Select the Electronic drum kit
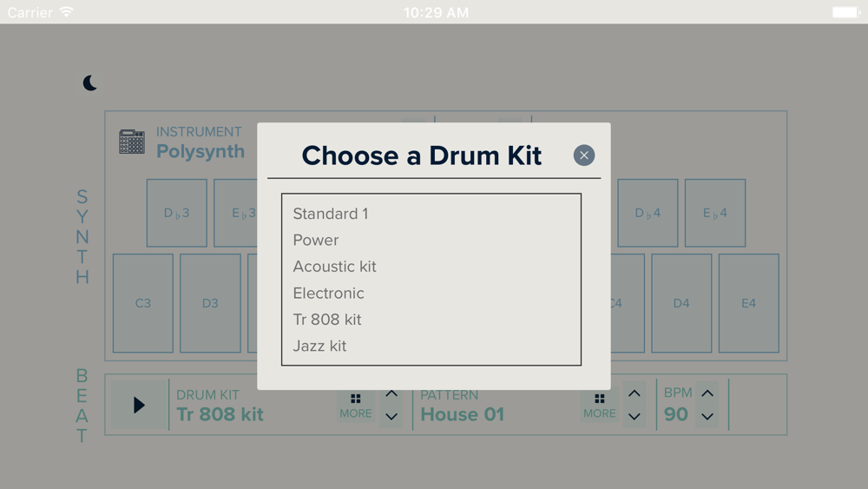Viewport: 868px width, 489px height. click(x=431, y=294)
